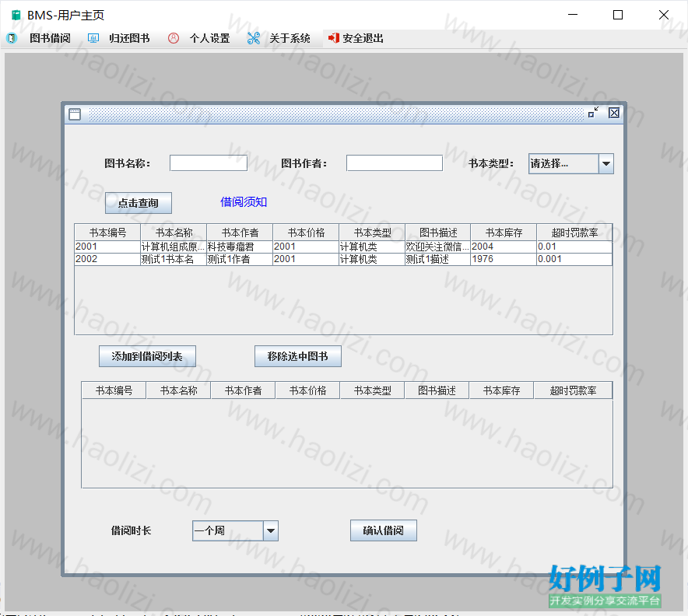Click the stock cell 2004
Viewport: 688px width, 616px height.
pos(504,247)
